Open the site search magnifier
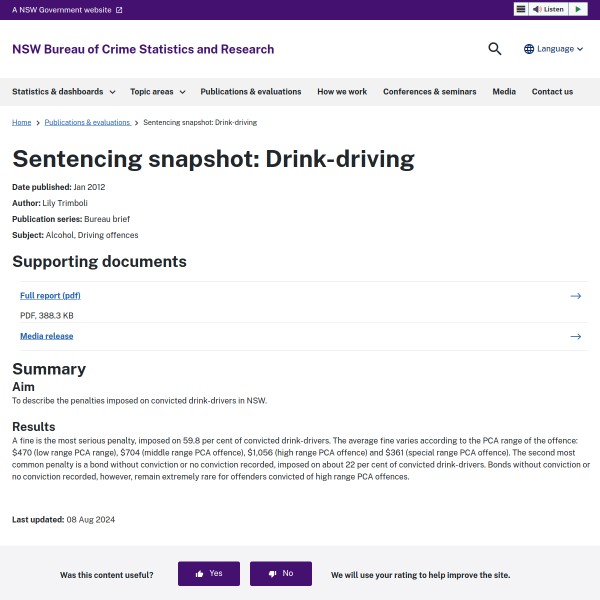The image size is (600, 600). click(x=495, y=49)
